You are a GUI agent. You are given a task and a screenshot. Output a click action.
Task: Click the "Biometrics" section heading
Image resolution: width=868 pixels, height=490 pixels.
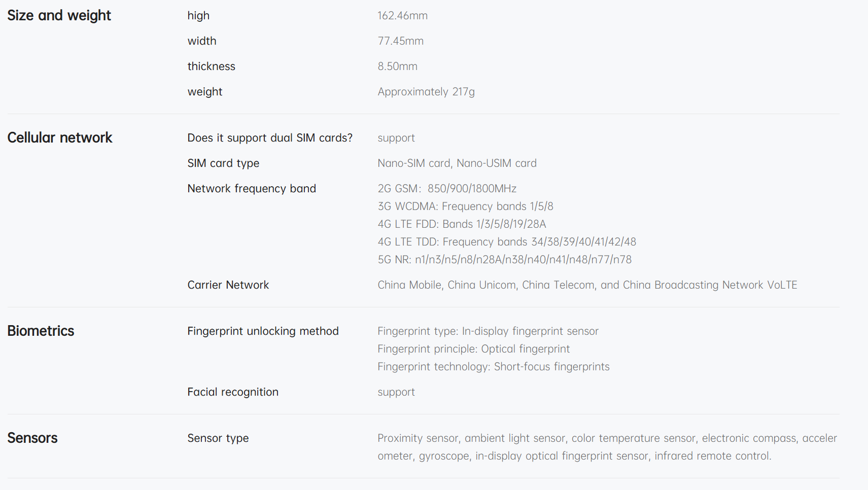click(x=41, y=331)
